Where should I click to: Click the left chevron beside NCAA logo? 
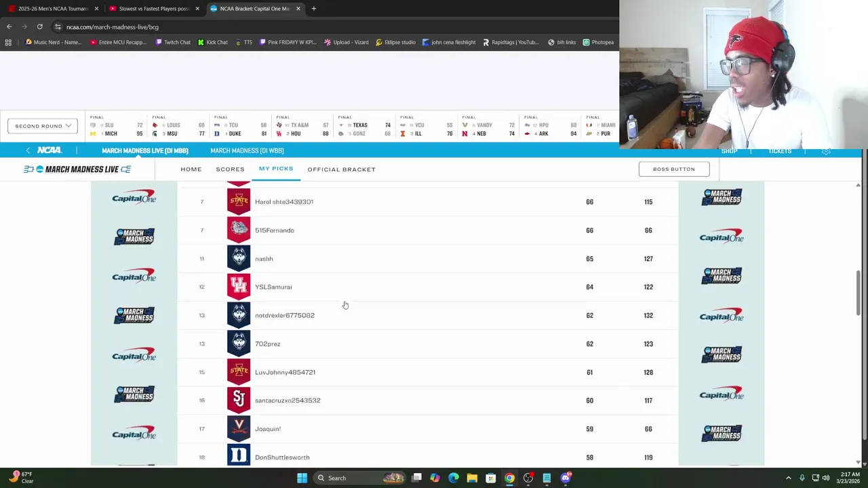point(28,150)
